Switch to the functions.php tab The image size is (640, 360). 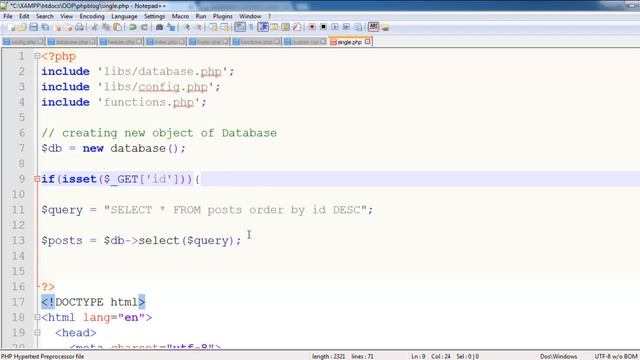point(256,42)
